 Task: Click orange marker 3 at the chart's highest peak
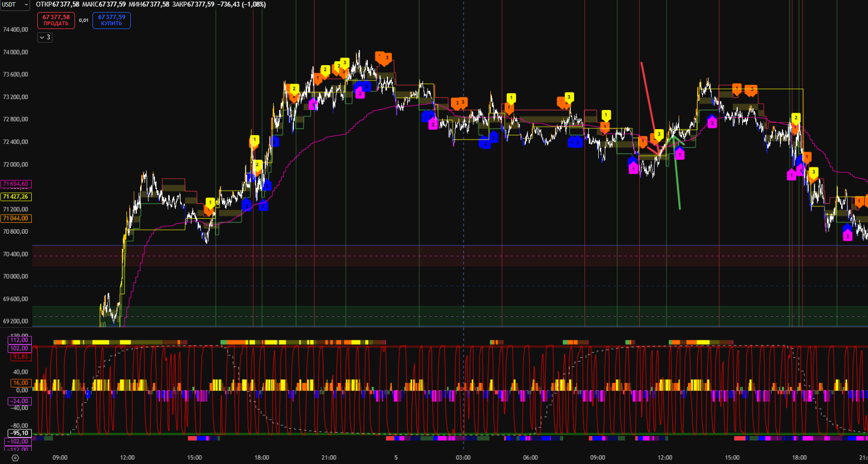point(386,58)
